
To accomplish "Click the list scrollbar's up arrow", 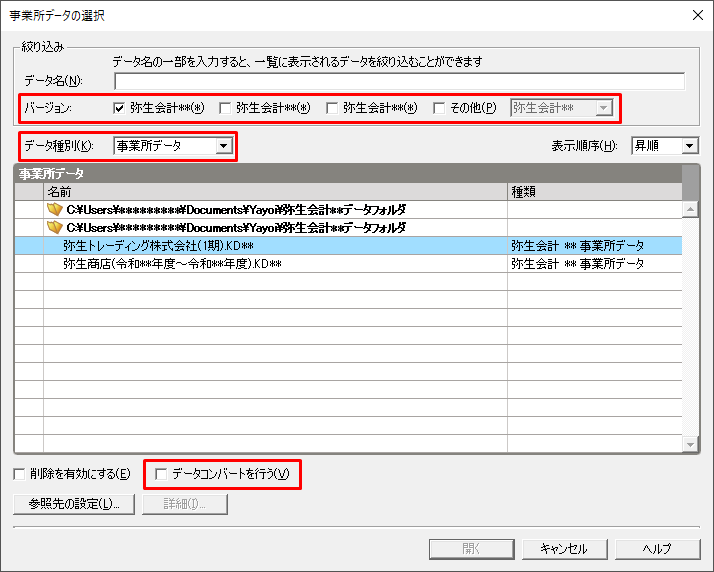I will (690, 209).
